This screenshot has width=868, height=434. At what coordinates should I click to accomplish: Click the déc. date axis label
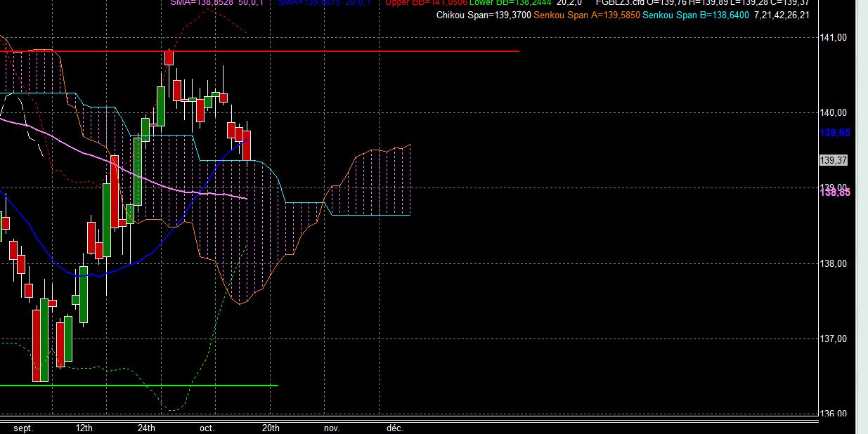pos(395,428)
